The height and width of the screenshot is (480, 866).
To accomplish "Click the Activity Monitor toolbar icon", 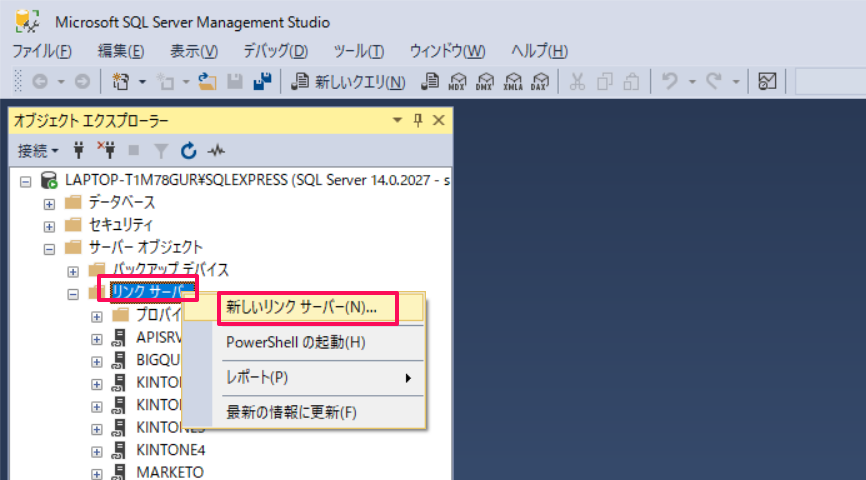I will 767,82.
